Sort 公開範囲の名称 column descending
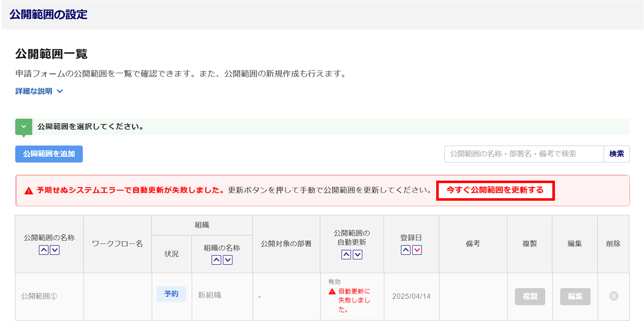The image size is (644, 328). tap(55, 250)
